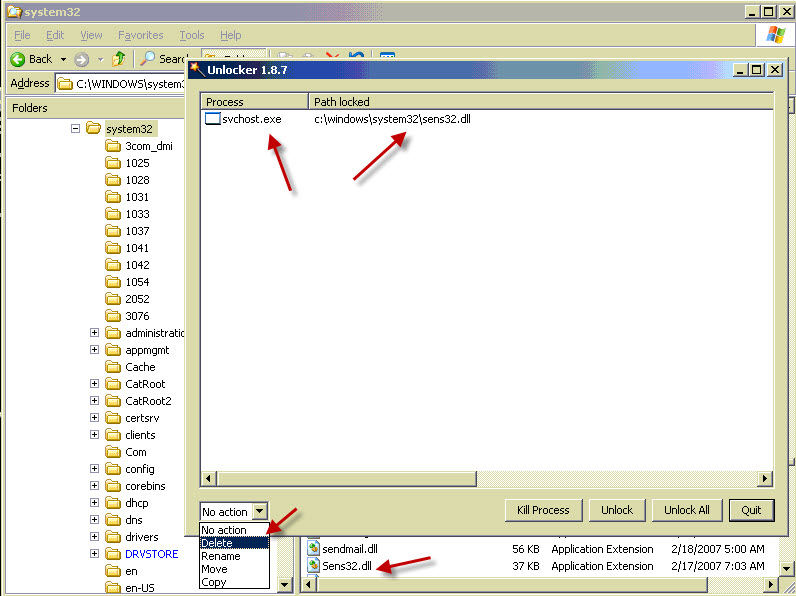
Task: Choose Delete from action list
Action: pyautogui.click(x=234, y=543)
